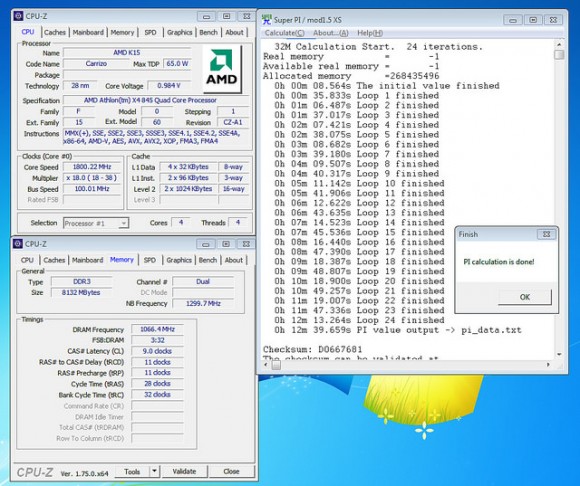Click the memory Size value 8132 MBytes
580x486 pixels.
81,293
